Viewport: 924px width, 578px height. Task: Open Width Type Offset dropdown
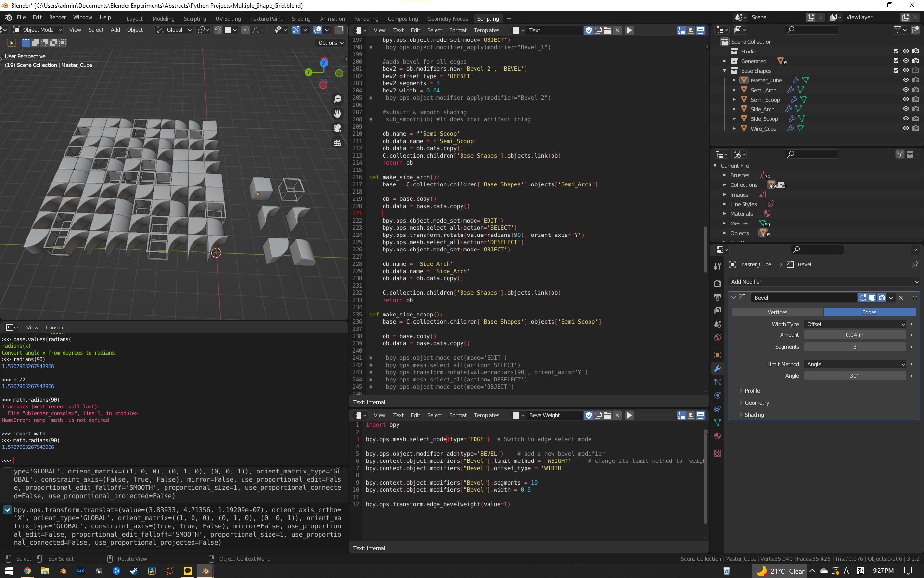pos(855,324)
